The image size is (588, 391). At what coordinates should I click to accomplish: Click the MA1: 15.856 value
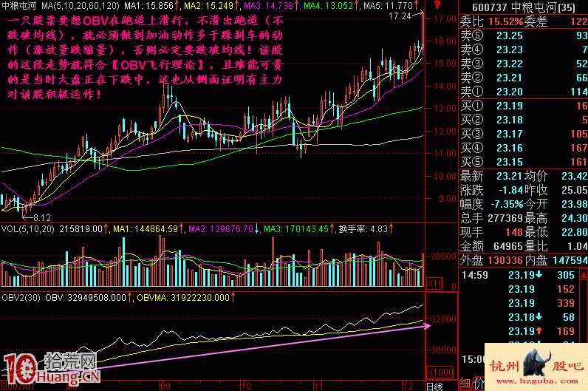click(x=149, y=6)
